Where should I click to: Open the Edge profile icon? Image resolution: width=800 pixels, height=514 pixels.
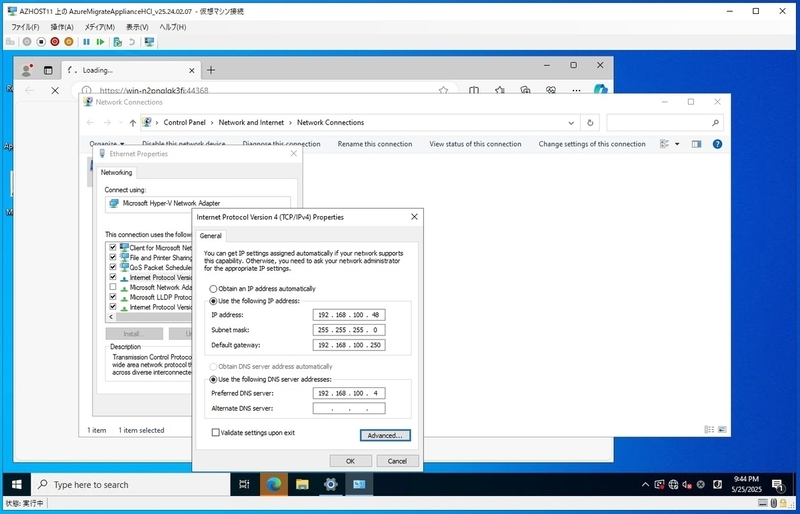point(27,70)
